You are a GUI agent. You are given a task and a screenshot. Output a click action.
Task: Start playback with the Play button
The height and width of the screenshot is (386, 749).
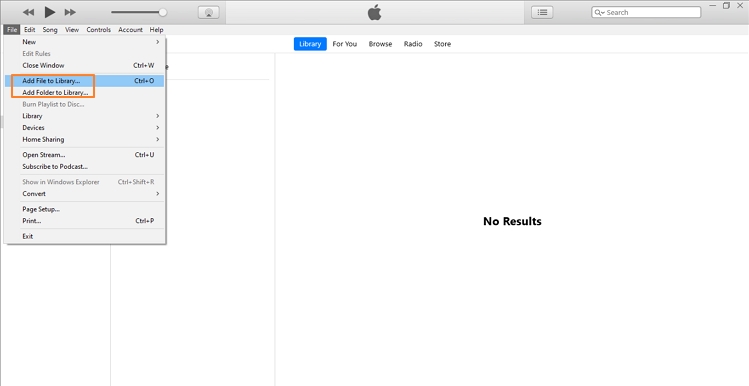pos(50,12)
